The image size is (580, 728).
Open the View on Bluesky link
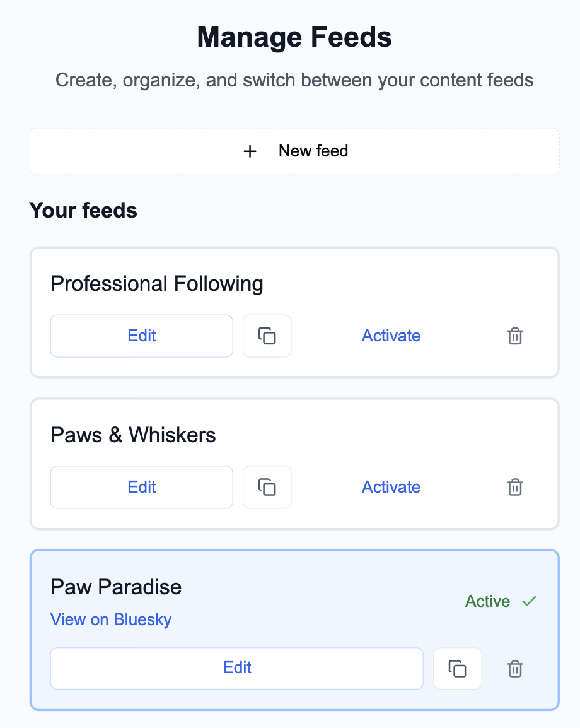click(x=111, y=619)
